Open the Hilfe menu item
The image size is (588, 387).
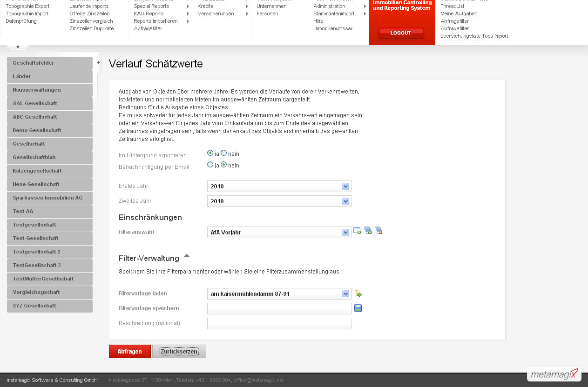[x=318, y=21]
